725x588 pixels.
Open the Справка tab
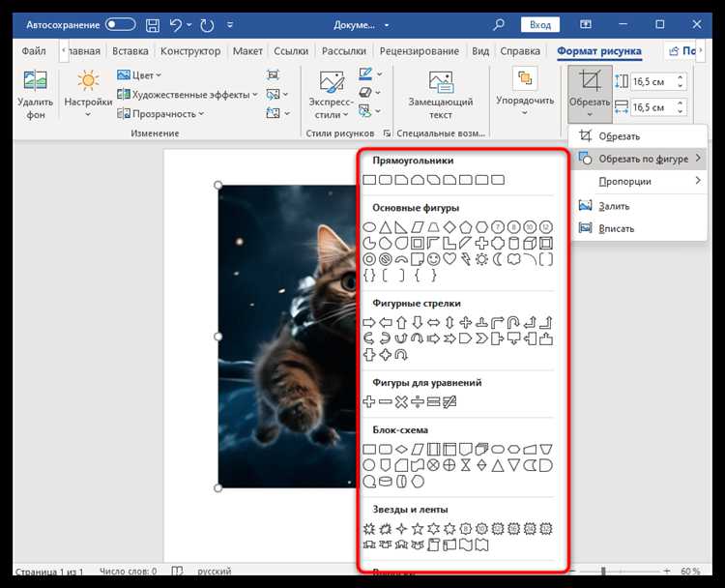pos(520,51)
